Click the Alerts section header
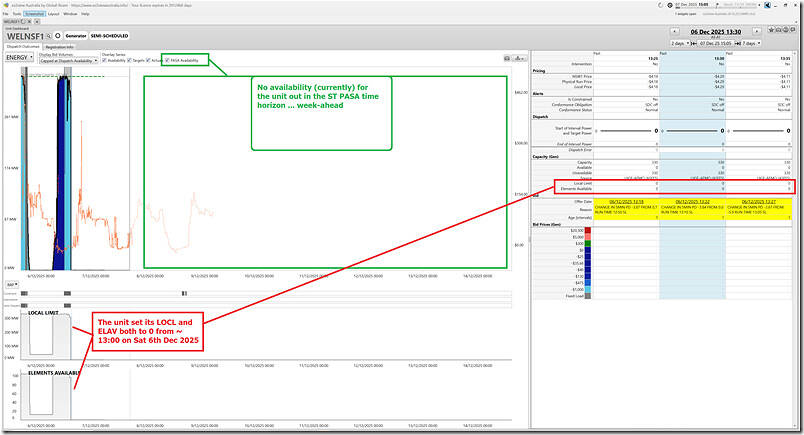 pos(538,94)
